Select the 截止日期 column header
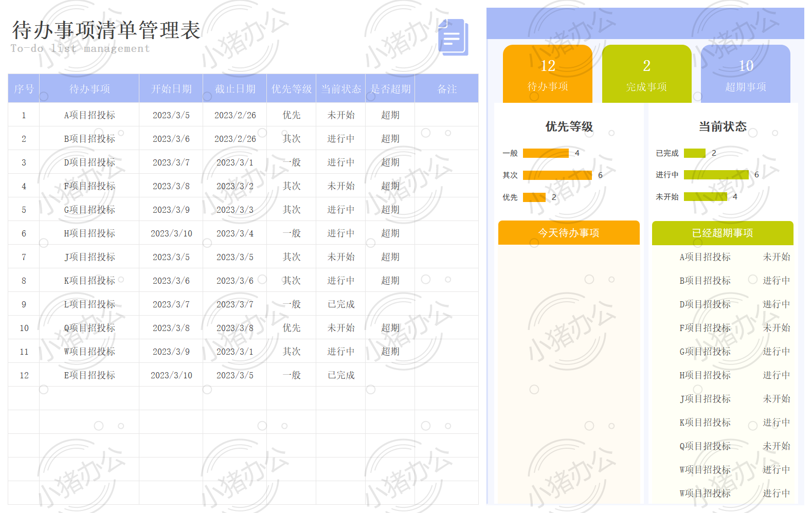 [x=235, y=89]
